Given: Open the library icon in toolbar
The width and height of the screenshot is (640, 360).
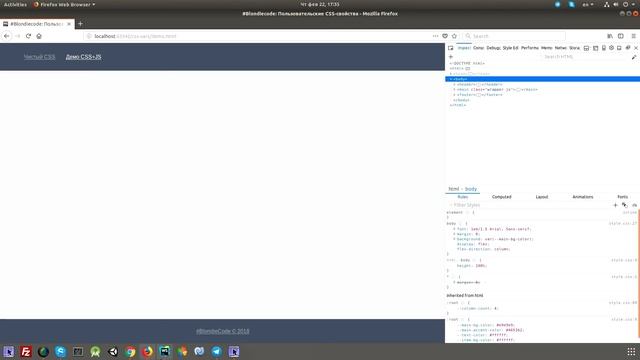Looking at the screenshot, I should 610,36.
